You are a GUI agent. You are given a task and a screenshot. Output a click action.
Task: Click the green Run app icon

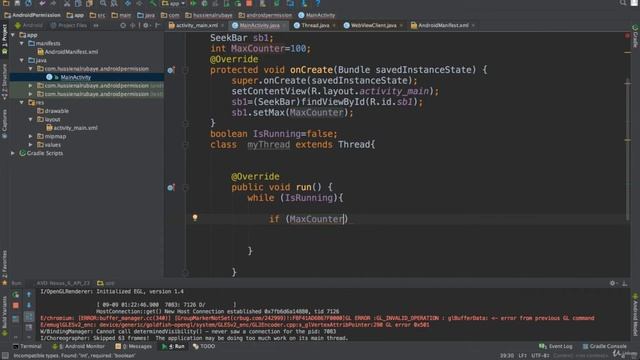click(193, 3)
